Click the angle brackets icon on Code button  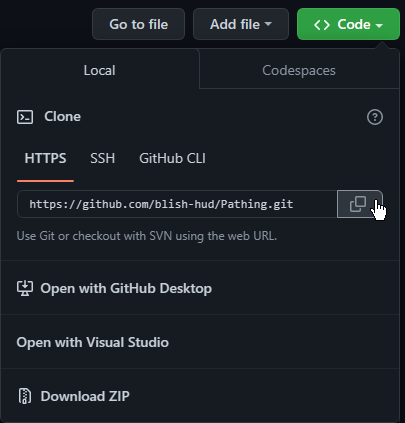tap(322, 25)
